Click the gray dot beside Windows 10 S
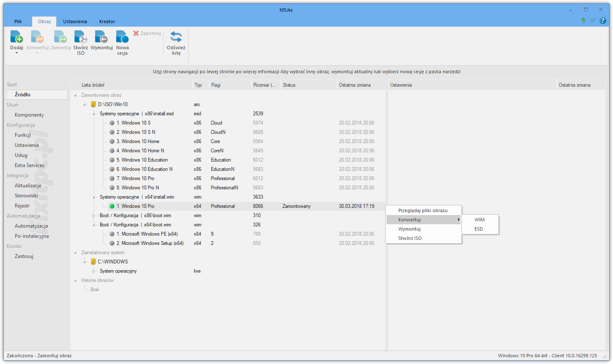 [x=112, y=123]
